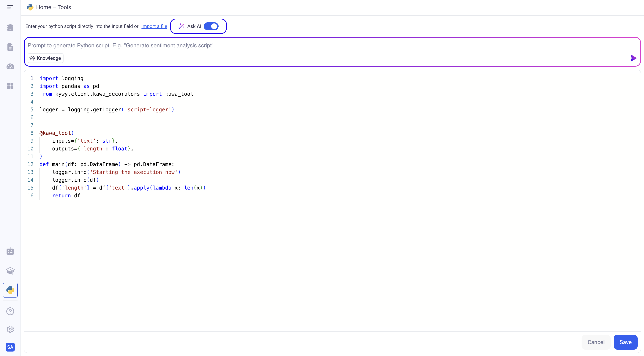
Task: Open the AI robot agent sidebar icon
Action: pyautogui.click(x=10, y=251)
